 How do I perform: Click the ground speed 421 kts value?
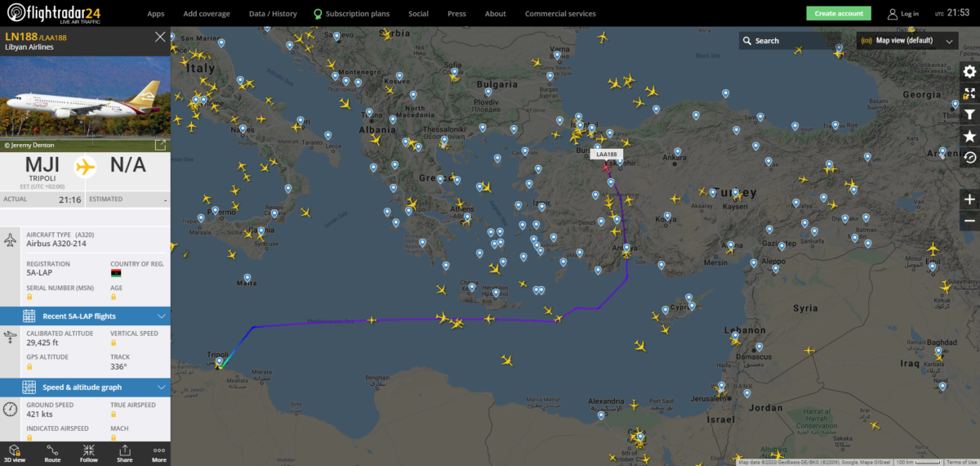[x=40, y=414]
